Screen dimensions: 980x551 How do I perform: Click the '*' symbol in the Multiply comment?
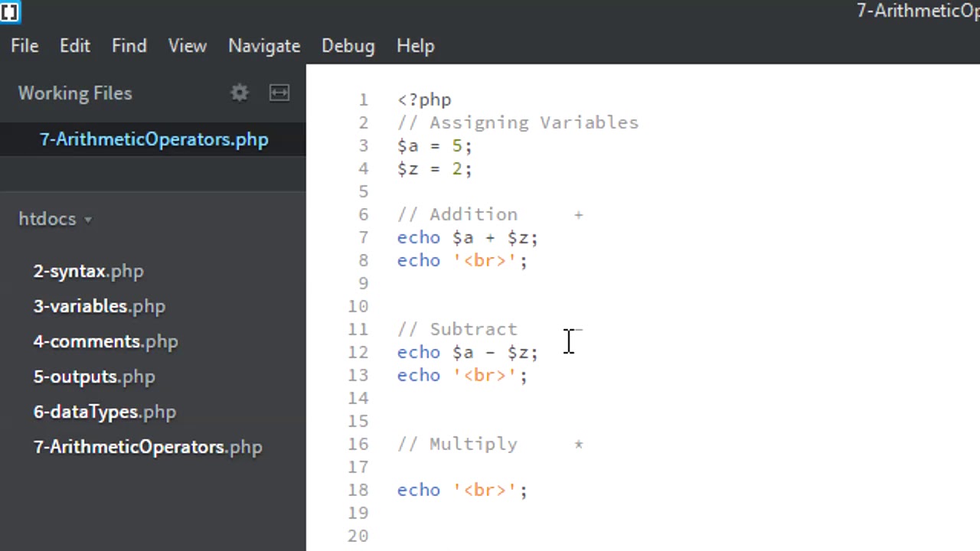pos(579,444)
